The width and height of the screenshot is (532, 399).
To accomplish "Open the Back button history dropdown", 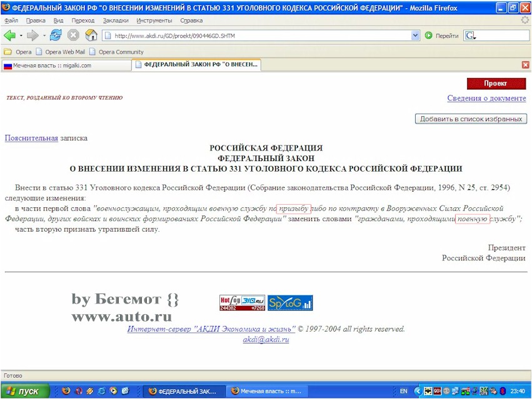I will tap(21, 36).
